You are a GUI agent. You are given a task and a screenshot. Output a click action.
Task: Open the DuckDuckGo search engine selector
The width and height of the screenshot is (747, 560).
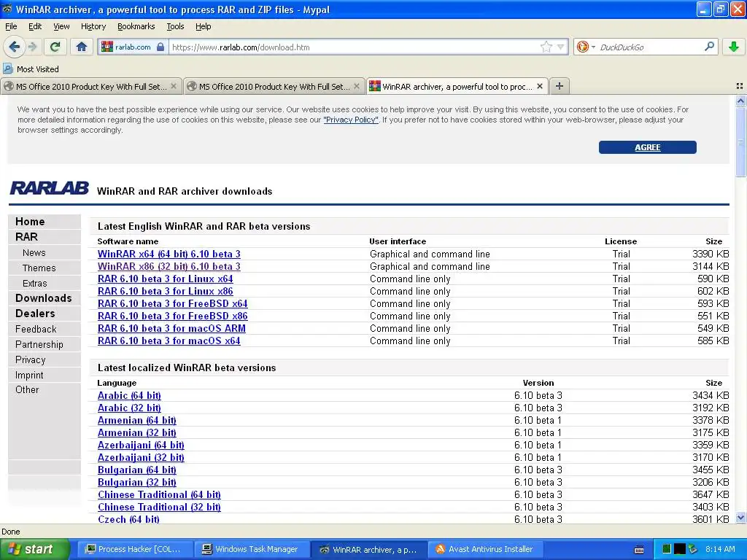point(586,47)
